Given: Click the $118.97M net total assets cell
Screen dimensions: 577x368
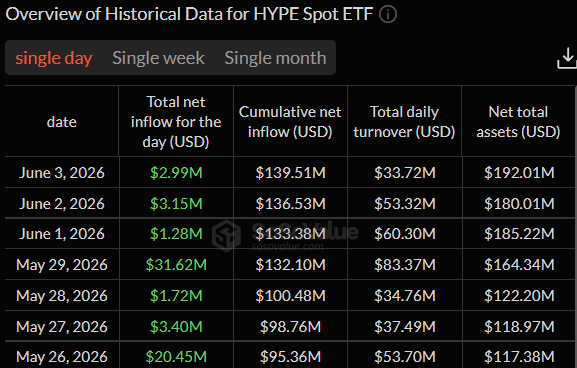Looking at the screenshot, I should 519,326.
